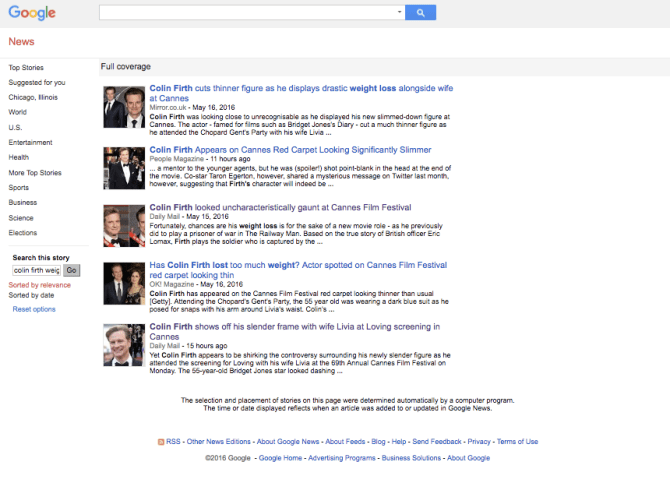670x490 pixels.
Task: Click the Google logo
Action: point(32,13)
